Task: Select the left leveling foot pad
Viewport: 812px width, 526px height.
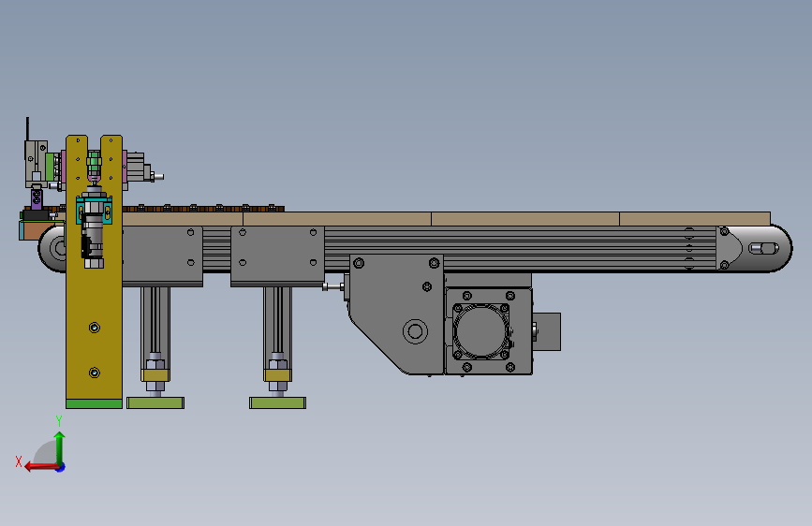Action: (155, 402)
